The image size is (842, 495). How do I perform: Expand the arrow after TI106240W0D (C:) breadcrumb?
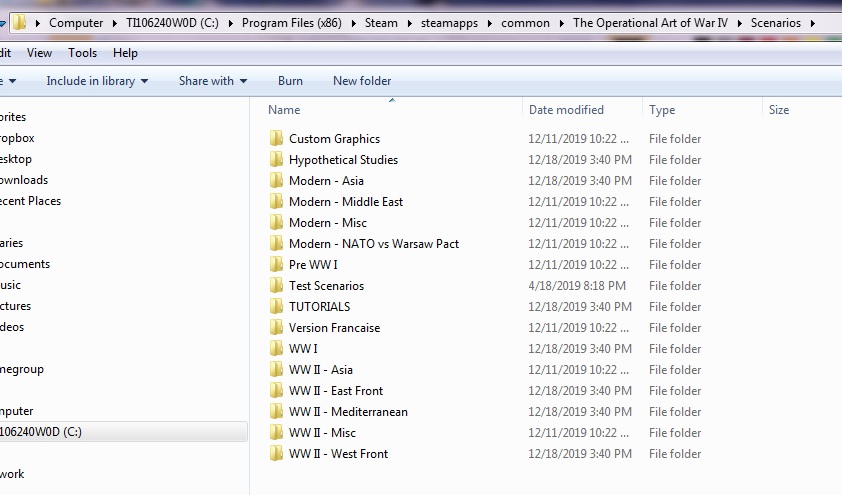[x=230, y=23]
